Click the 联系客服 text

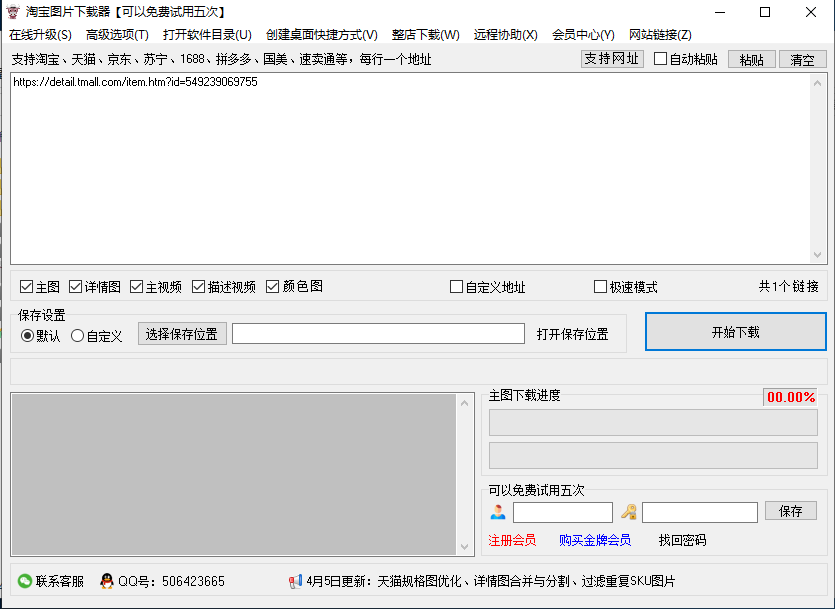pos(60,581)
